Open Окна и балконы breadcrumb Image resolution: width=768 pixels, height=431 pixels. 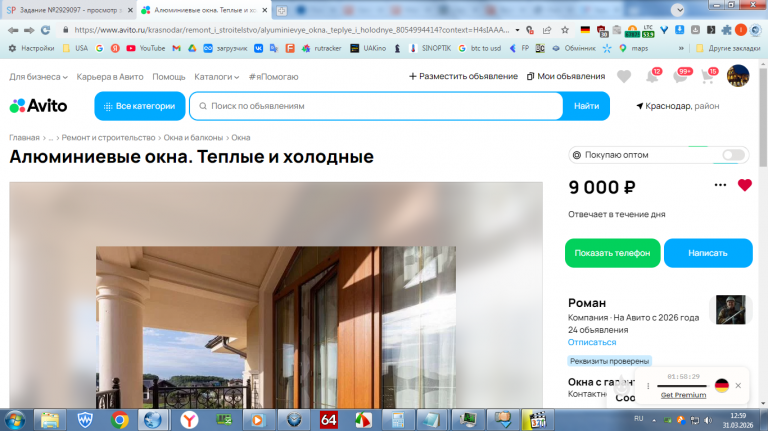click(x=193, y=138)
